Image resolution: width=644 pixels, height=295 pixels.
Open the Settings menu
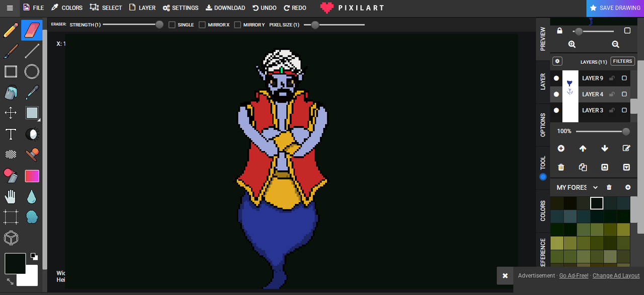[x=181, y=8]
